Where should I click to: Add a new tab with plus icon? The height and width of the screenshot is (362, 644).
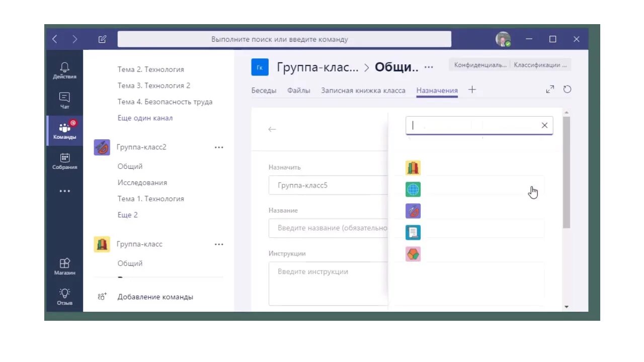click(x=472, y=89)
